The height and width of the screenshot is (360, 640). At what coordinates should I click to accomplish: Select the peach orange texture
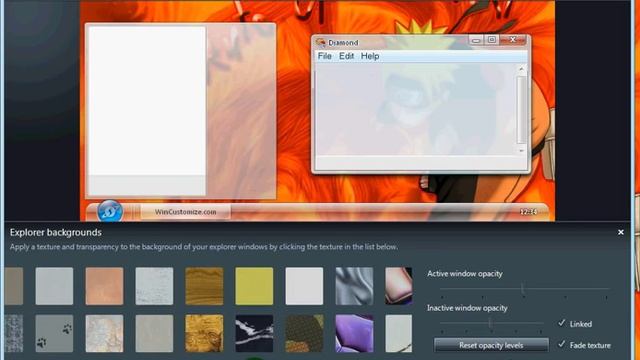point(104,286)
